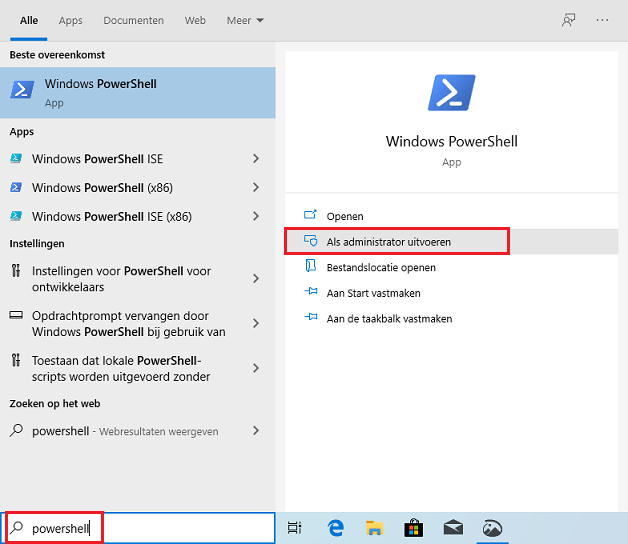The width and height of the screenshot is (628, 544).
Task: Click the Task View taskbar icon
Action: point(294,528)
